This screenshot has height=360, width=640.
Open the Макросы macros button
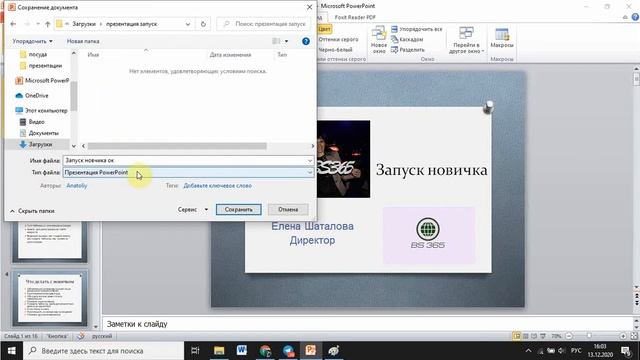[x=502, y=38]
